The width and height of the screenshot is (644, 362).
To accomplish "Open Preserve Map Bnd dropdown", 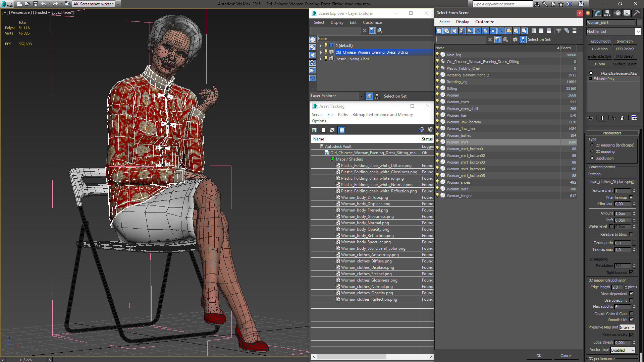I will 627,327.
